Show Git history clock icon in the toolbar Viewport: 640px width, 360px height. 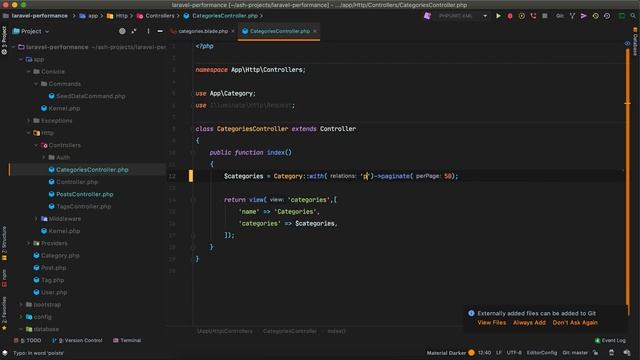596,16
